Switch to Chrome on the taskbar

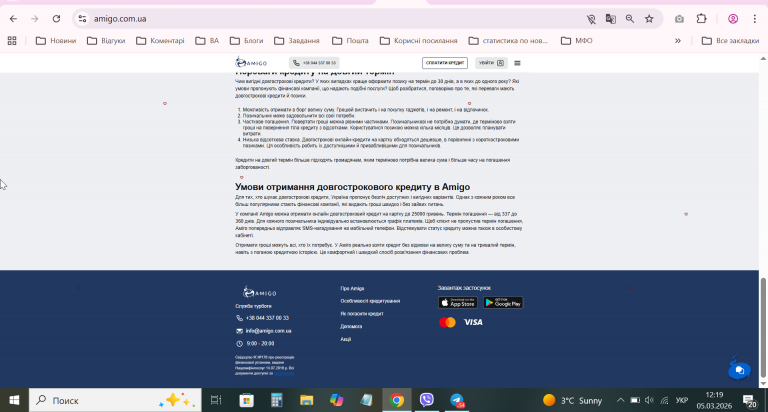pos(397,400)
